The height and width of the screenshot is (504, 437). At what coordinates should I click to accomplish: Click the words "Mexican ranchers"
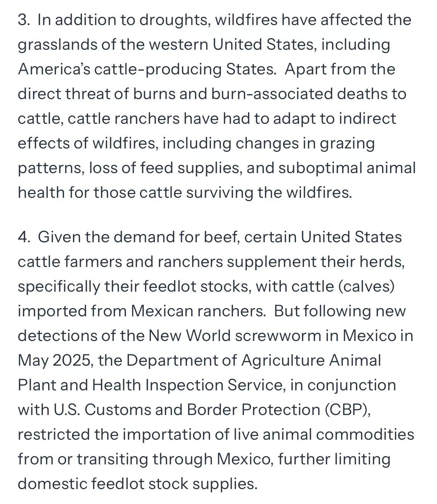point(197,311)
